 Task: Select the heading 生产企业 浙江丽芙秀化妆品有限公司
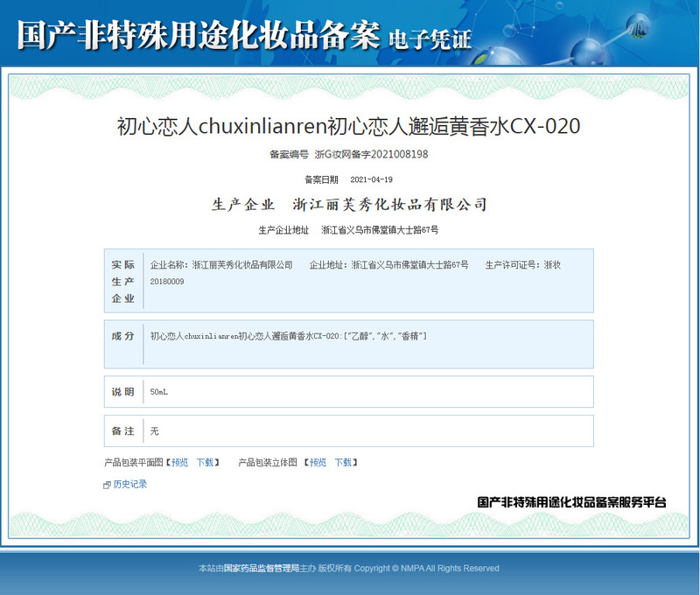pos(349,205)
